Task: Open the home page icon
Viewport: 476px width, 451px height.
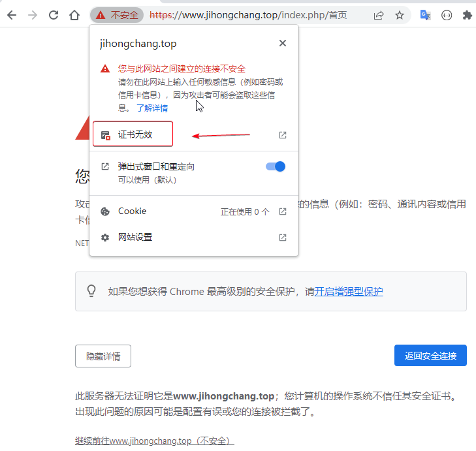Action: 74,15
